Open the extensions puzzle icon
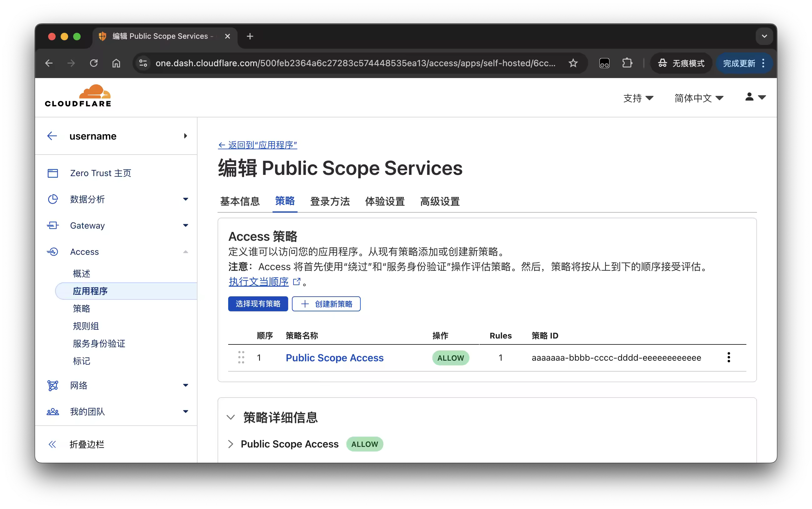 pyautogui.click(x=627, y=63)
